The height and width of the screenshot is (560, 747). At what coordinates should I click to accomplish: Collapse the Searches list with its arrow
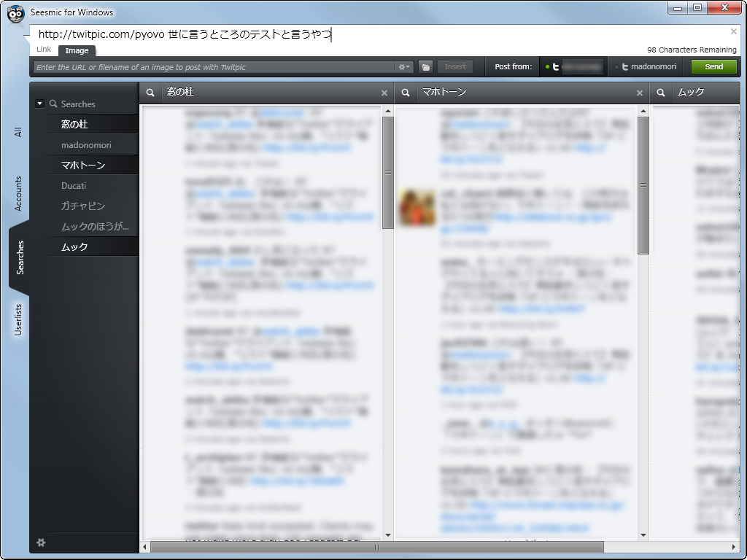click(x=39, y=104)
